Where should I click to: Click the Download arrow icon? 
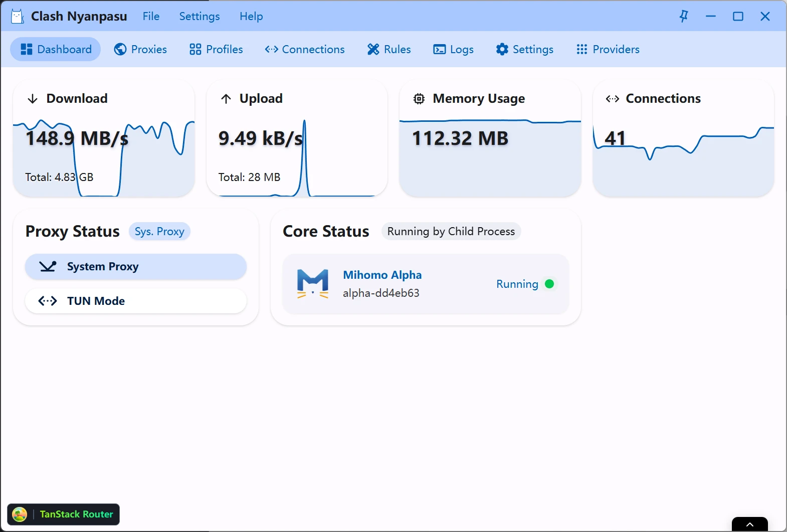(33, 99)
